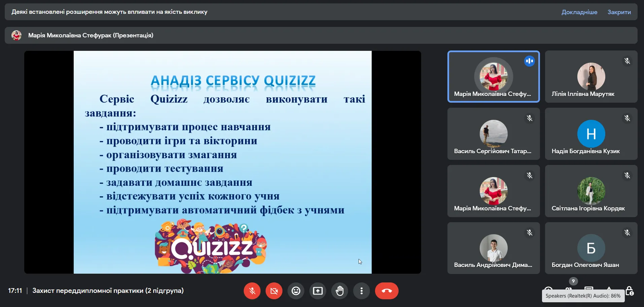Click Лілія Іллівна Марутяк's profile photo
The width and height of the screenshot is (644, 307).
(x=591, y=76)
